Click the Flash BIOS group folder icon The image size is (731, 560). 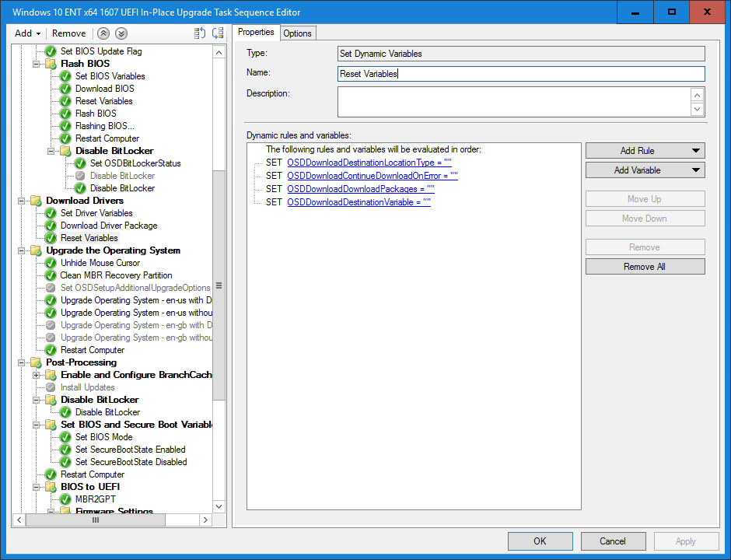[x=51, y=64]
